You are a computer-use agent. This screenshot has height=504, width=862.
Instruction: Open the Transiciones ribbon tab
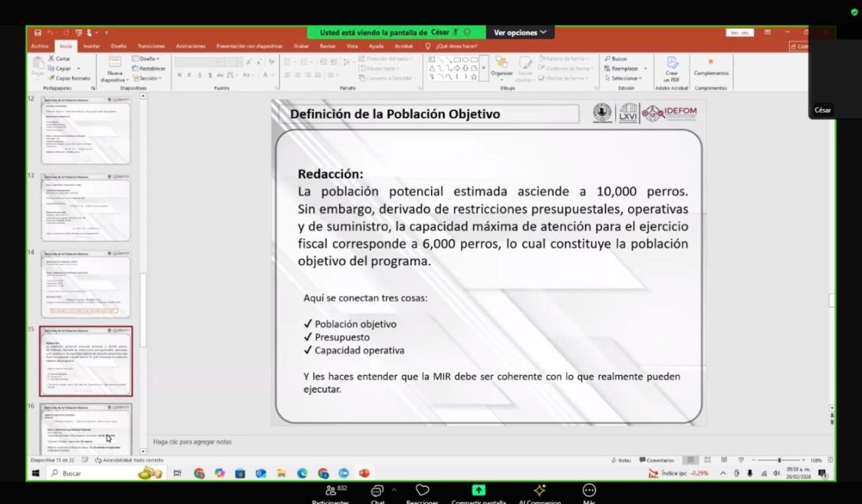click(x=151, y=46)
